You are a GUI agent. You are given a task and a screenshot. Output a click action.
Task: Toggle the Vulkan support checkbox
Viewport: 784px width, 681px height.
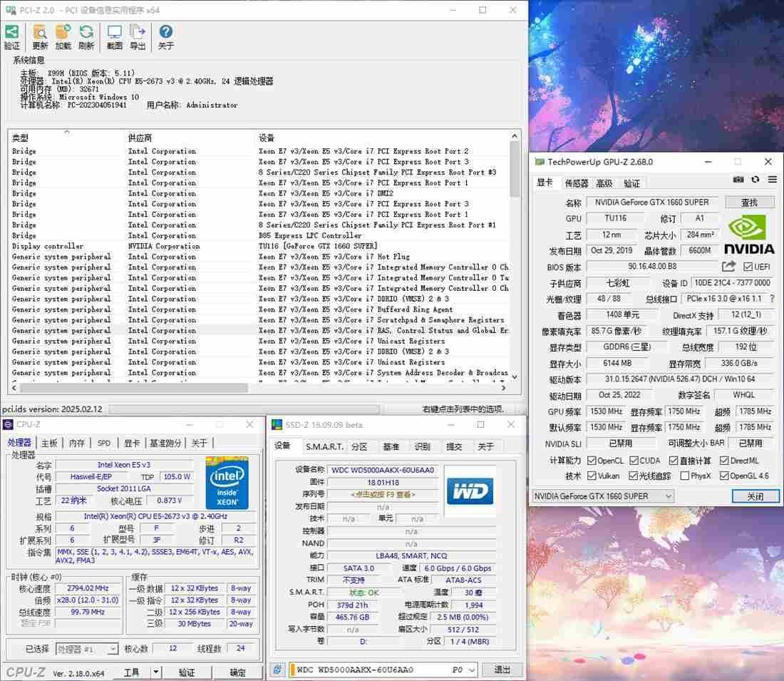(590, 476)
